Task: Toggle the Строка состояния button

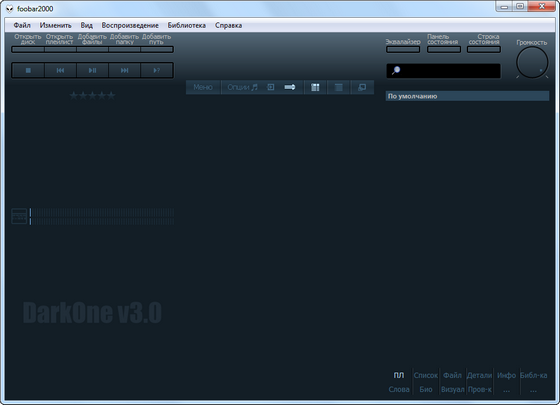Action: (484, 49)
